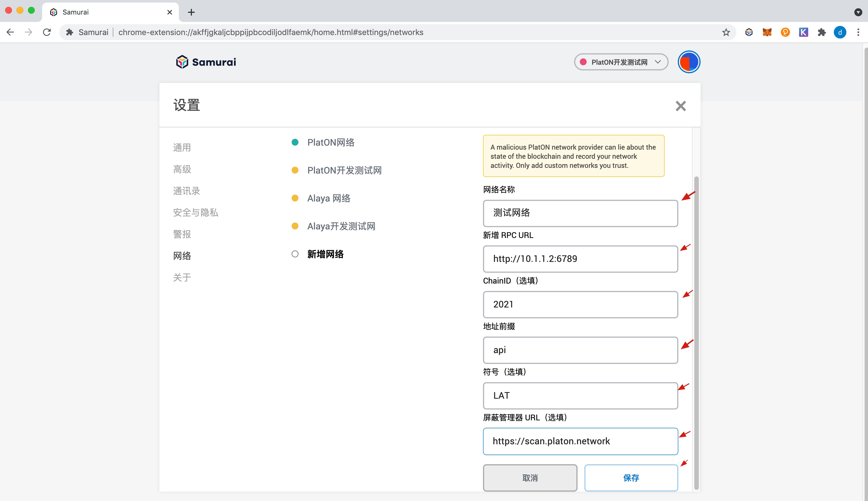Click the 新增 RPC URL input field
The width and height of the screenshot is (868, 501).
(580, 259)
